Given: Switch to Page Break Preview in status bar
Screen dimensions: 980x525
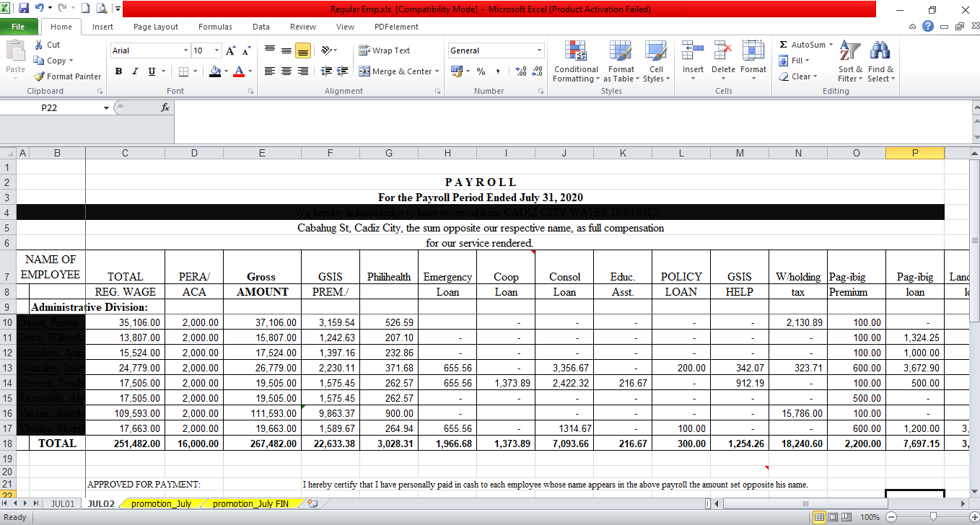Looking at the screenshot, I should click(x=847, y=517).
